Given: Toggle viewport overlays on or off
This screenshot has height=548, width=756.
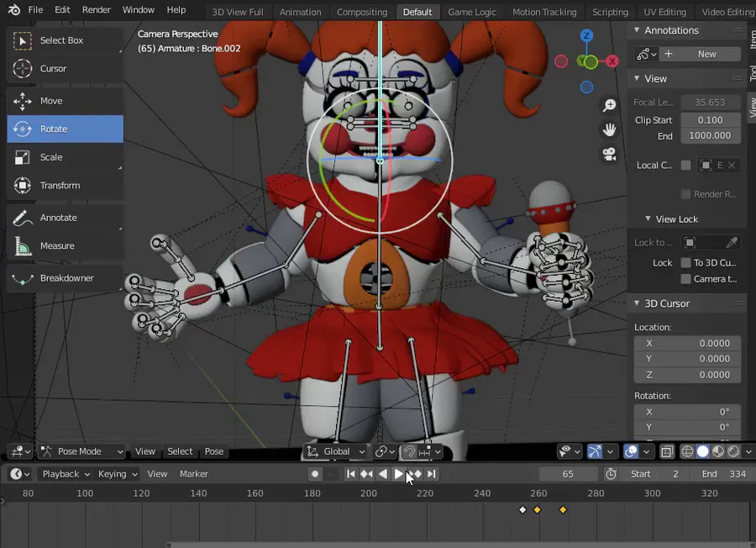Looking at the screenshot, I should click(631, 451).
